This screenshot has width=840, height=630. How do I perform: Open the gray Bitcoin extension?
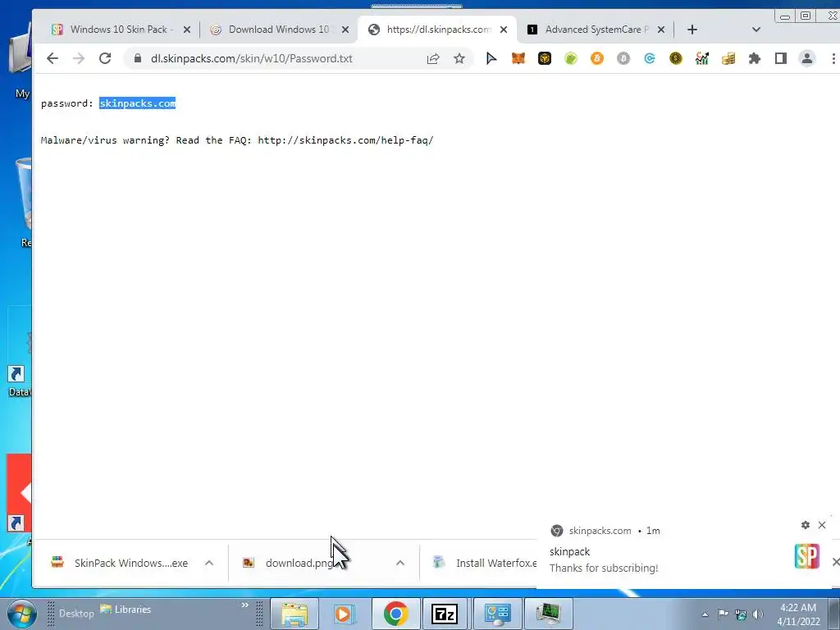click(623, 58)
